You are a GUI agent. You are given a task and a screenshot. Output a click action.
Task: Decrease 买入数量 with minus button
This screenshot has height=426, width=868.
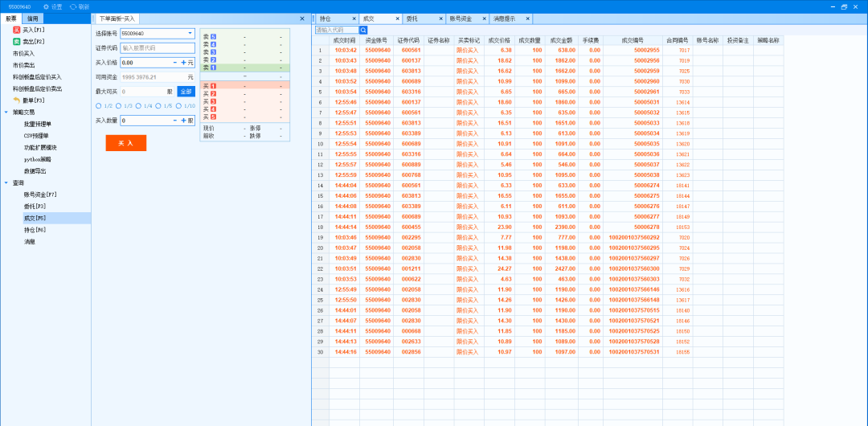(x=175, y=121)
